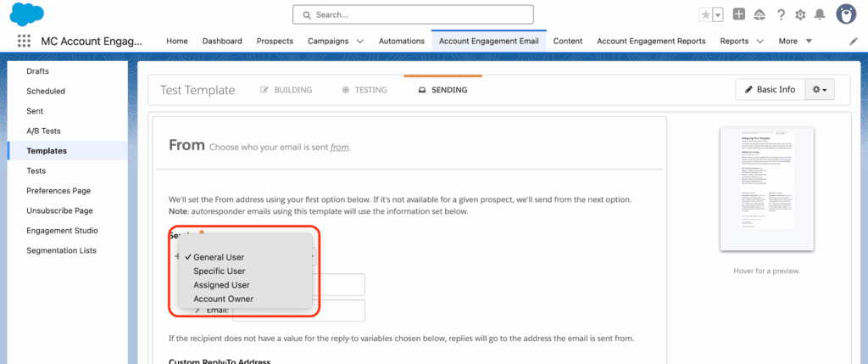Open the user avatar profile menu

click(x=846, y=15)
